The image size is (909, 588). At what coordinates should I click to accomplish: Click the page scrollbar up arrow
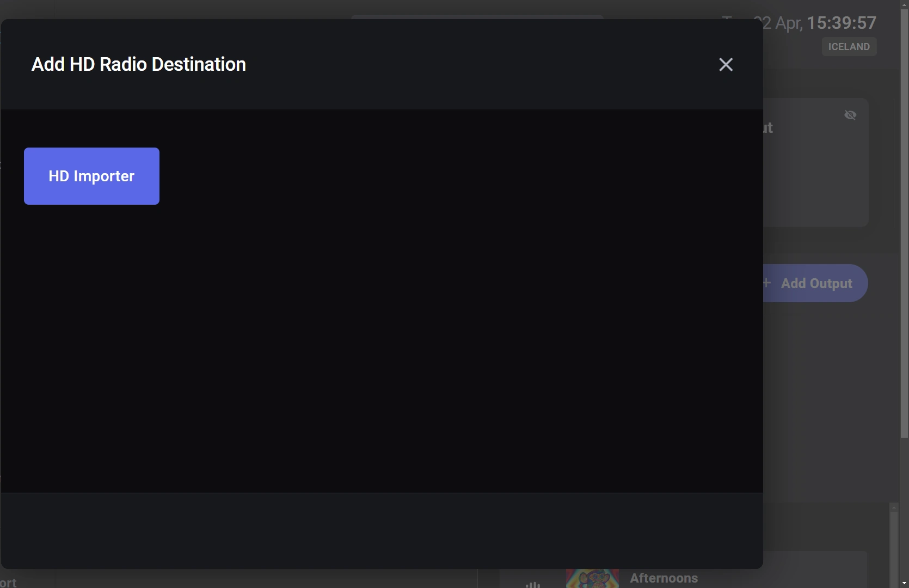pyautogui.click(x=904, y=4)
